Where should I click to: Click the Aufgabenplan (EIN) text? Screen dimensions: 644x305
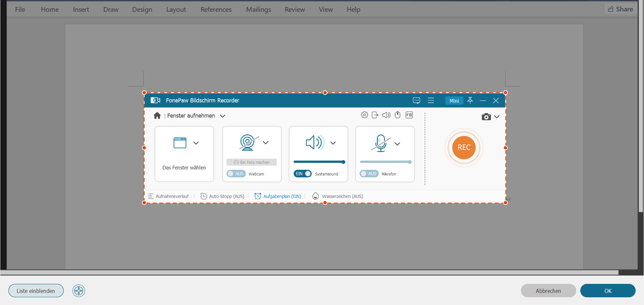(x=282, y=196)
